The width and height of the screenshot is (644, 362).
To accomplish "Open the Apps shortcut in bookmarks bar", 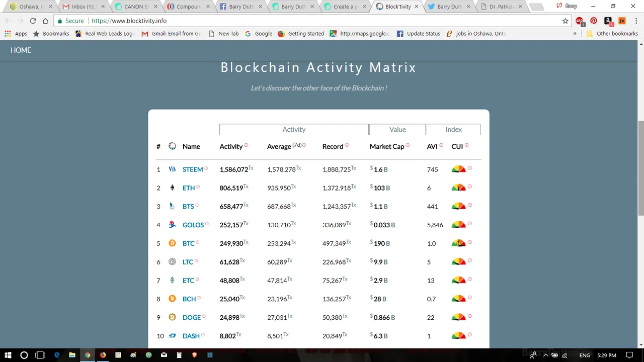I will [x=16, y=34].
